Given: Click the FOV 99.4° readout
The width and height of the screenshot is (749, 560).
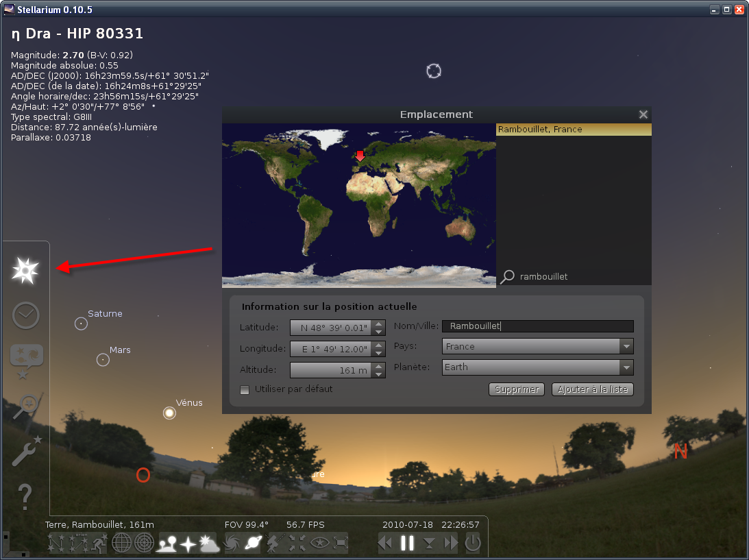Looking at the screenshot, I should tap(247, 524).
